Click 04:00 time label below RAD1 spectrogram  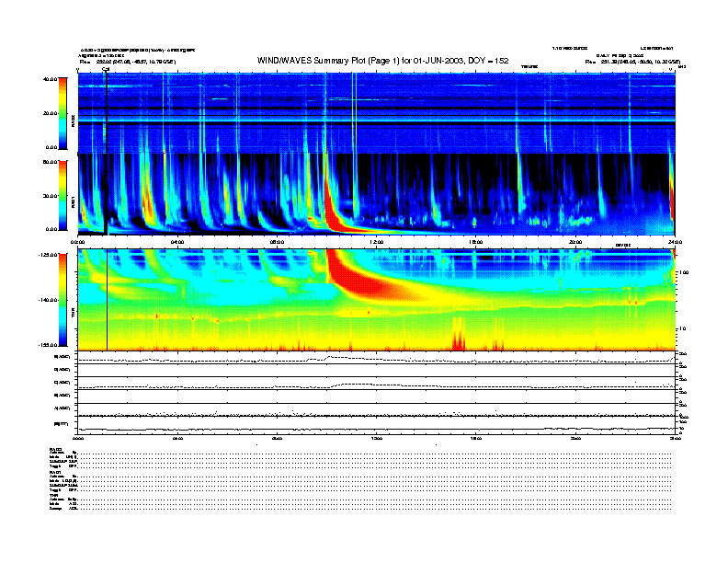coord(177,242)
